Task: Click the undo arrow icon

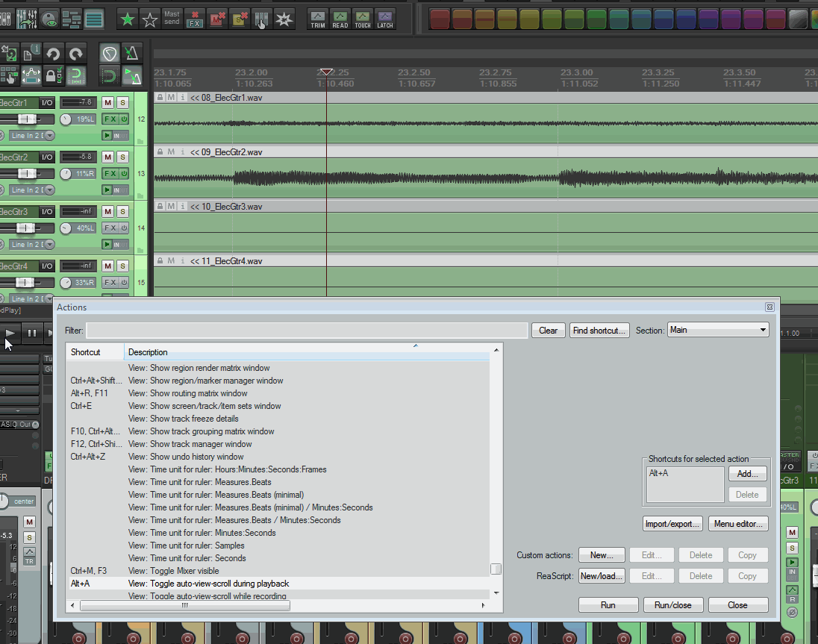Action: pyautogui.click(x=53, y=54)
